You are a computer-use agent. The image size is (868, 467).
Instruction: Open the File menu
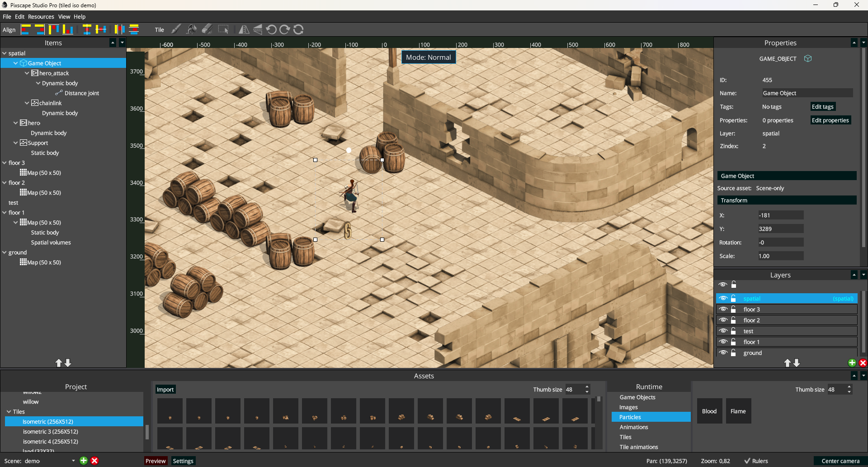click(7, 17)
